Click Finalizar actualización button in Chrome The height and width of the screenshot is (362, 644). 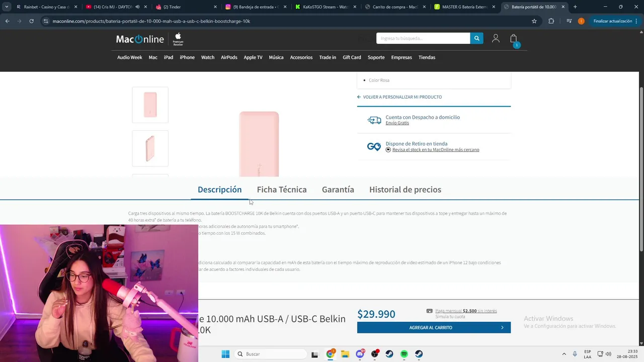tap(615, 21)
